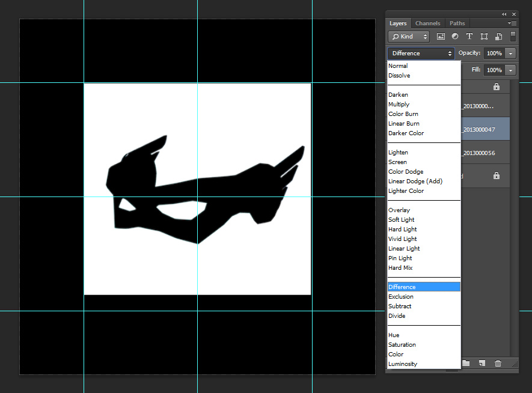Switch to the Paths tab
This screenshot has height=393, width=532.
[457, 23]
